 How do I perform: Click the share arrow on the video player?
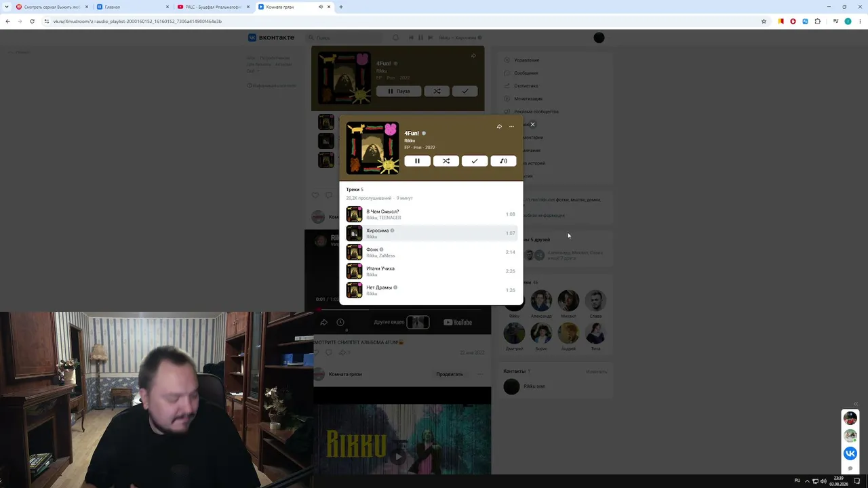[323, 323]
